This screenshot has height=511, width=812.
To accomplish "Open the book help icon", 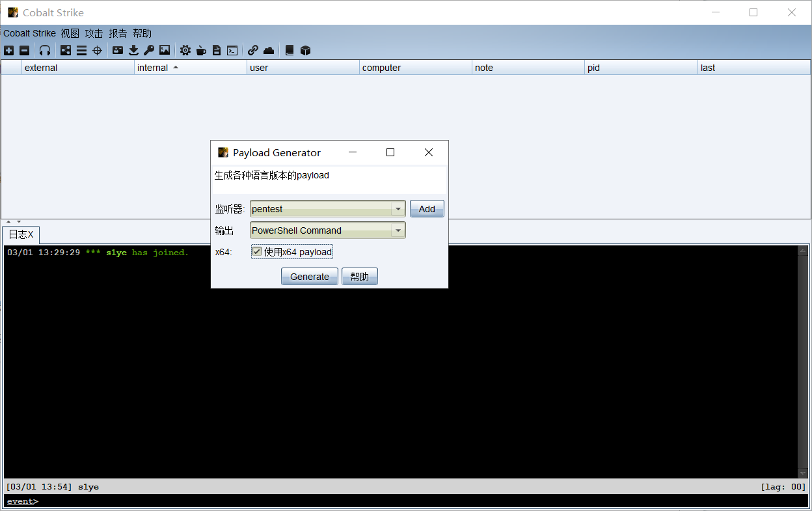I will point(290,50).
